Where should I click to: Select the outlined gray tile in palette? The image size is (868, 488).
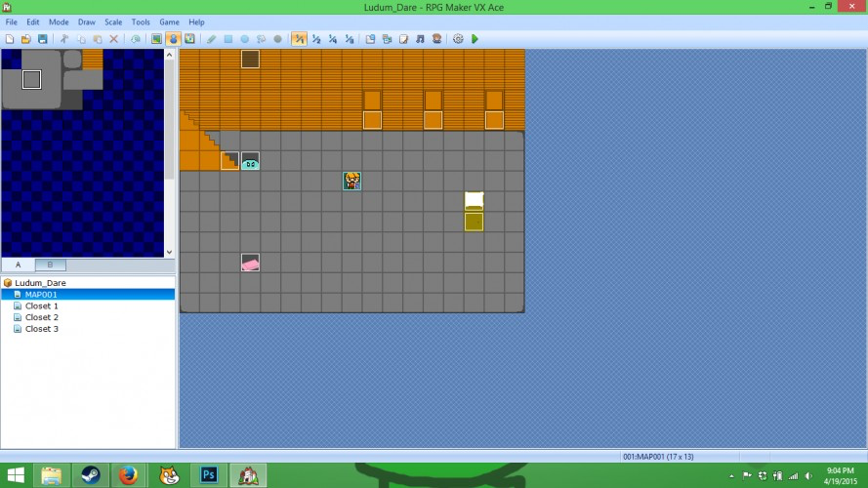tap(31, 80)
